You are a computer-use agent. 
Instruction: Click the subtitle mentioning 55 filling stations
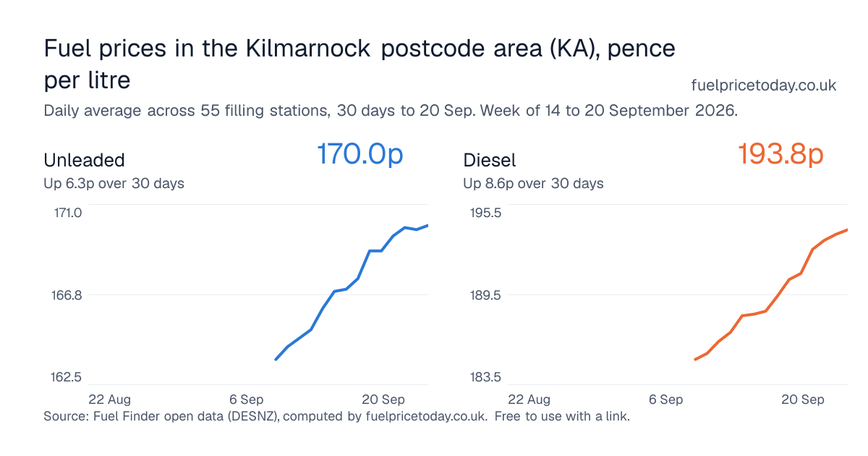pos(391,111)
